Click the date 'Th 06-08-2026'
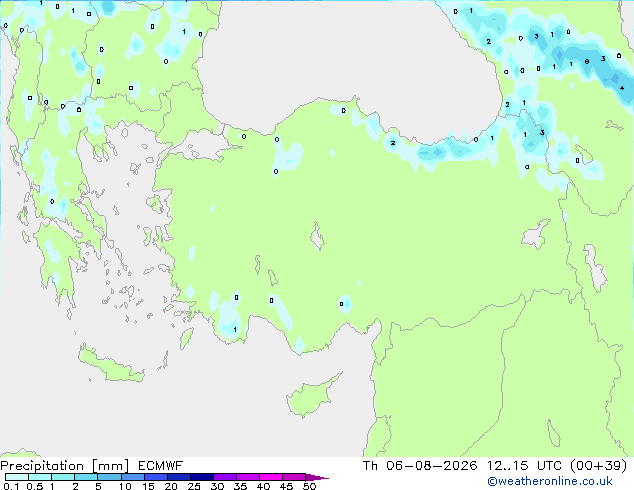The image size is (634, 490). [x=420, y=466]
